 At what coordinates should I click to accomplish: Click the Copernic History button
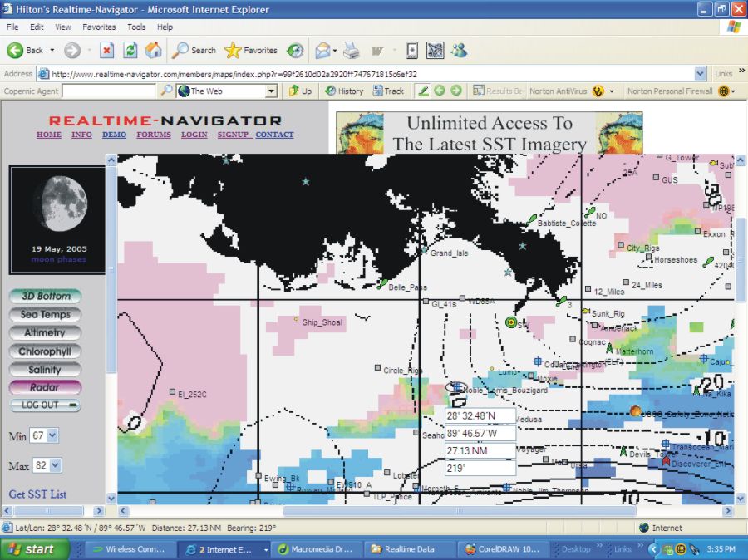pos(344,91)
